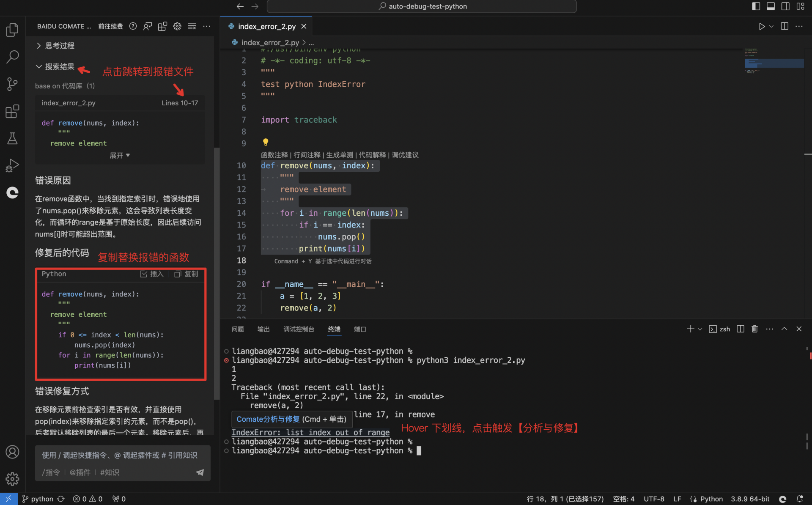Split the editor to the right
The height and width of the screenshot is (505, 812).
(785, 26)
